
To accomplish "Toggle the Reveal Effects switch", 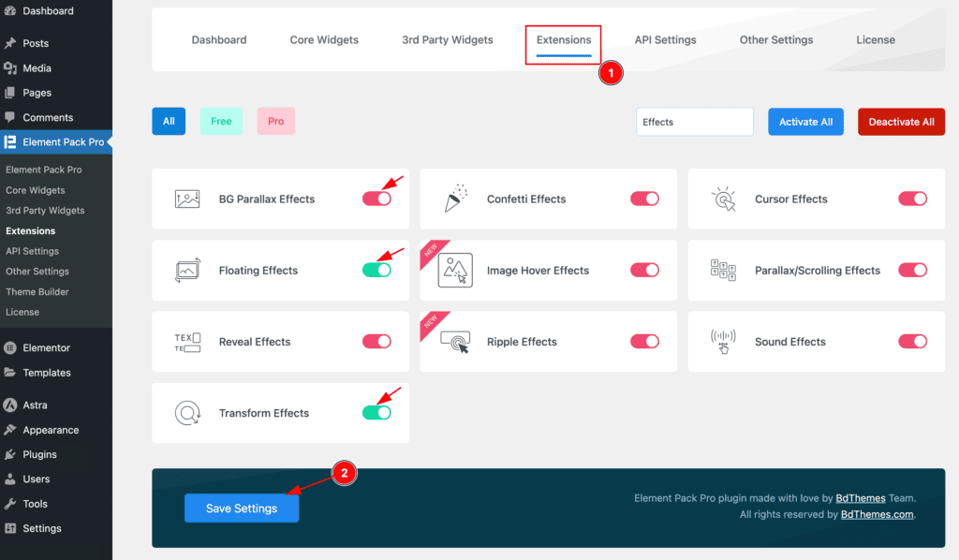I will coord(376,341).
